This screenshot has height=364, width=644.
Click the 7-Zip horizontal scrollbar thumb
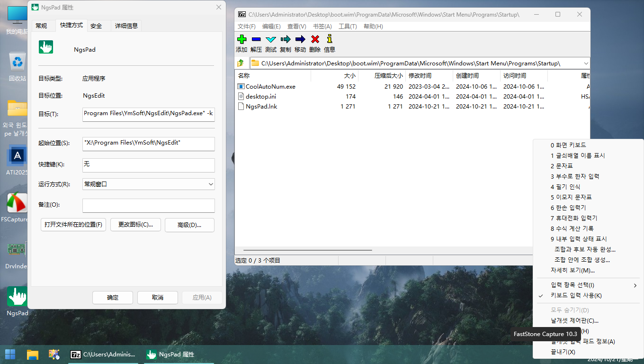(307, 250)
